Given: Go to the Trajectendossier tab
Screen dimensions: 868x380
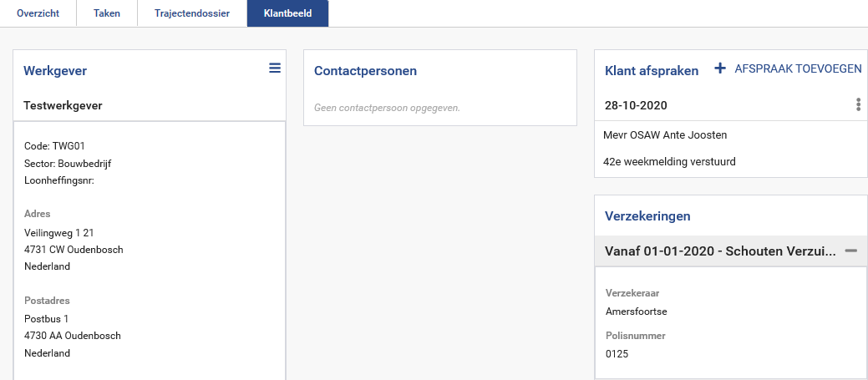Looking at the screenshot, I should point(191,13).
